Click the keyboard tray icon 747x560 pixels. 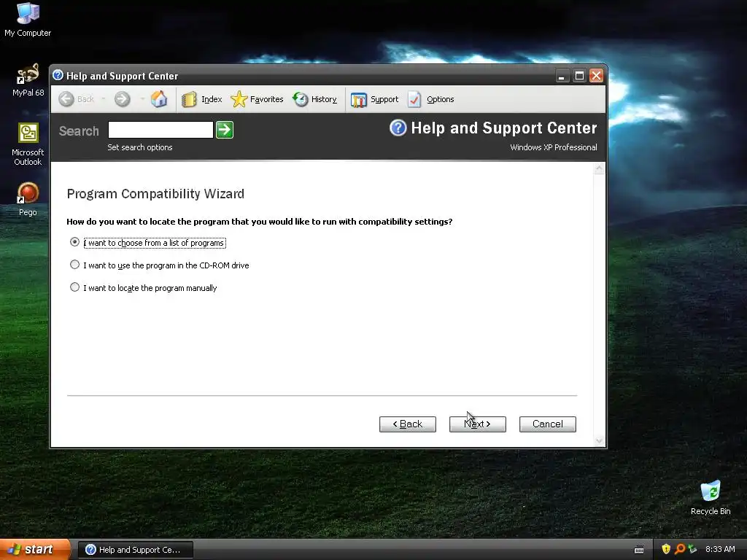tap(639, 550)
